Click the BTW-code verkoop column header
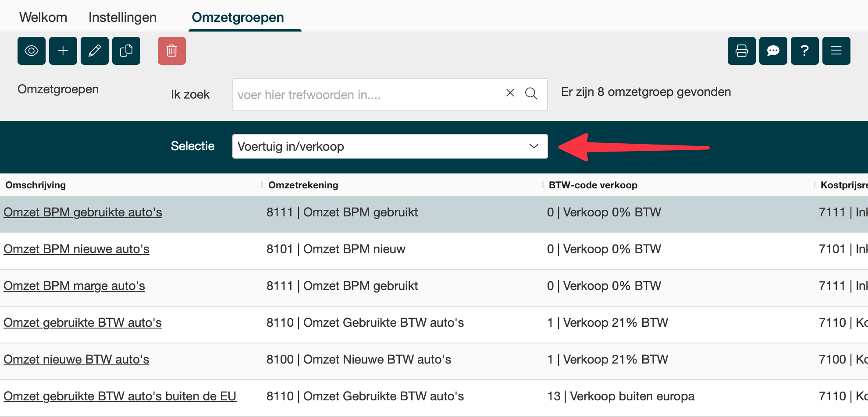The width and height of the screenshot is (868, 417). pos(593,185)
